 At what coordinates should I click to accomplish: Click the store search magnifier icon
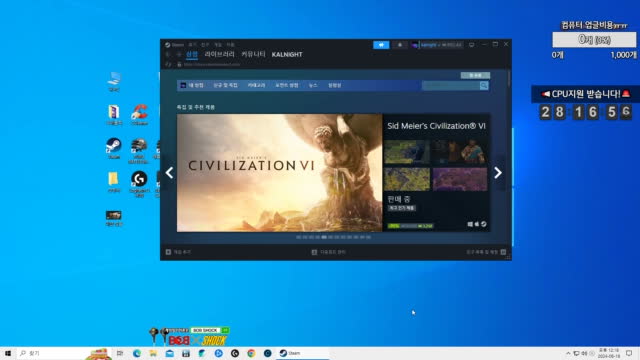tap(484, 85)
